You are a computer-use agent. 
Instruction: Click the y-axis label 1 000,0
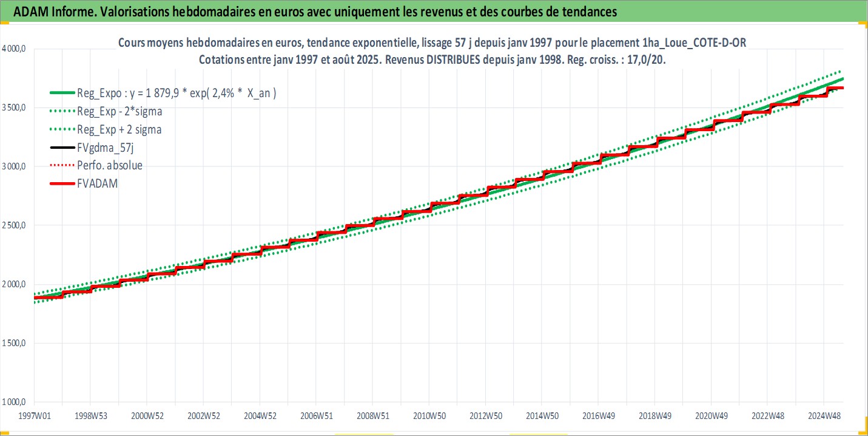click(15, 402)
